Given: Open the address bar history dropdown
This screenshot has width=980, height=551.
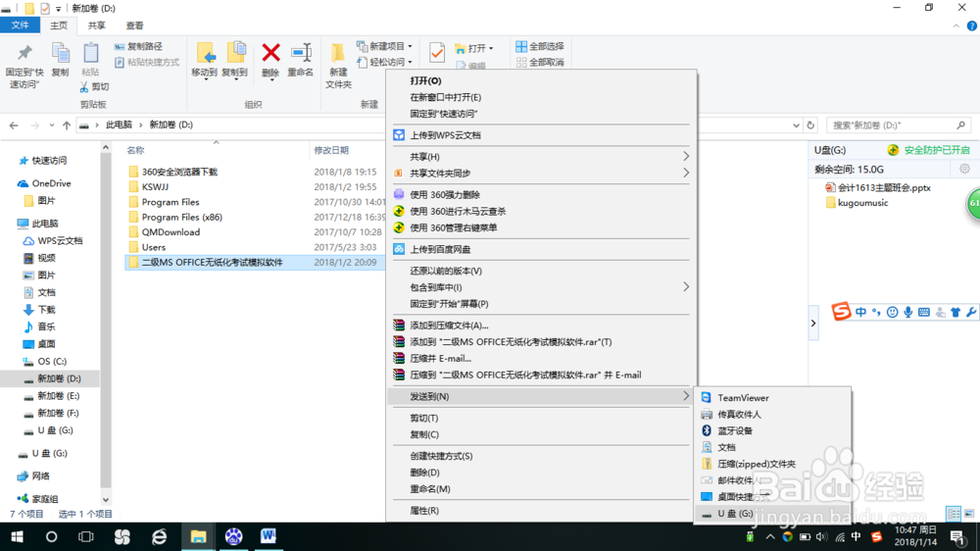Looking at the screenshot, I should pos(796,125).
